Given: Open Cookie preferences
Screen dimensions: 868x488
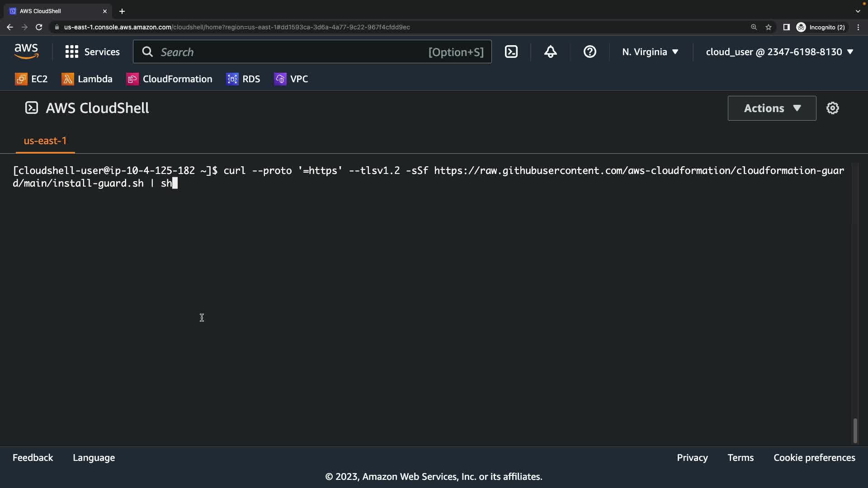Looking at the screenshot, I should [x=814, y=458].
